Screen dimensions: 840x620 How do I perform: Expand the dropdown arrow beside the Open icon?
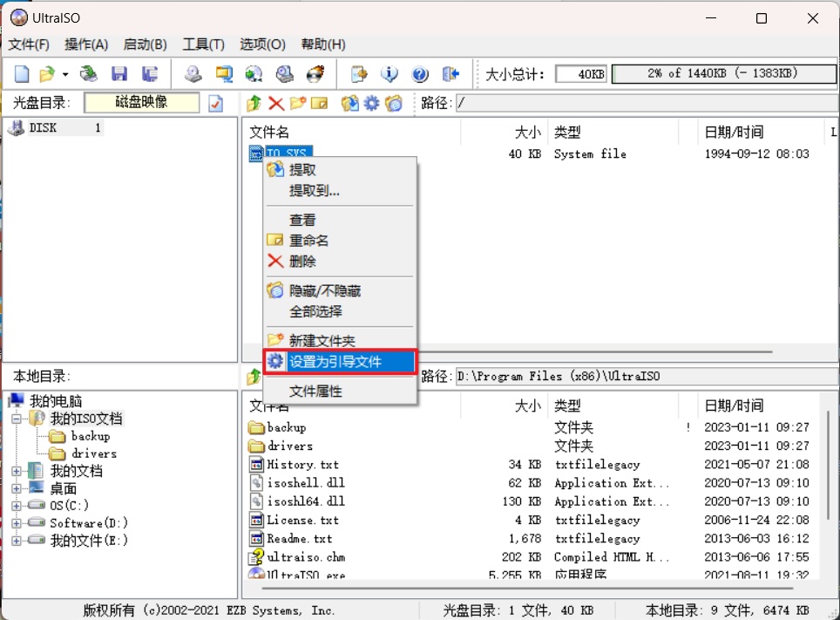(x=65, y=74)
